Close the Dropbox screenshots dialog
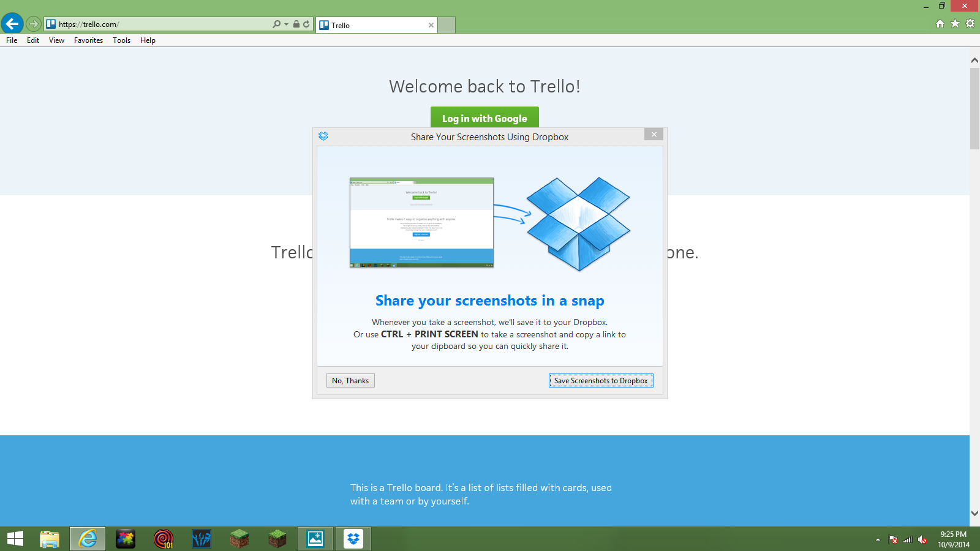 coord(654,134)
